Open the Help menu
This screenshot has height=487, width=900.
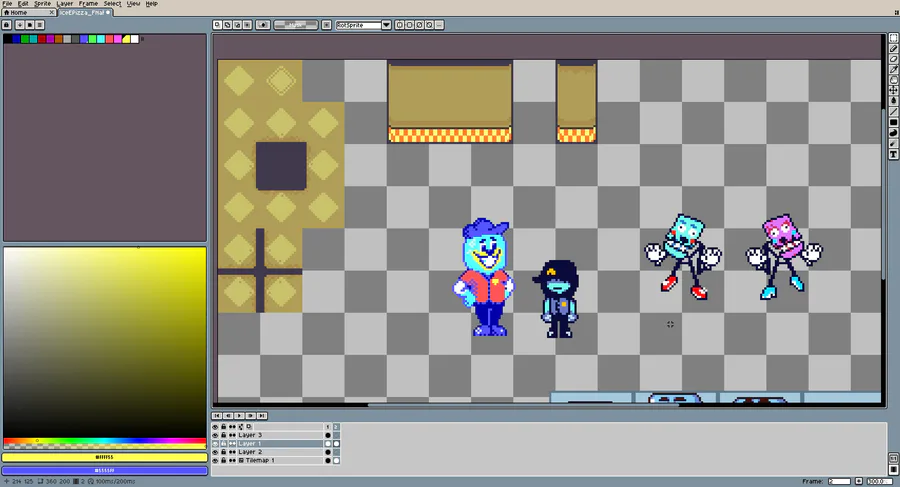pyautogui.click(x=152, y=3)
